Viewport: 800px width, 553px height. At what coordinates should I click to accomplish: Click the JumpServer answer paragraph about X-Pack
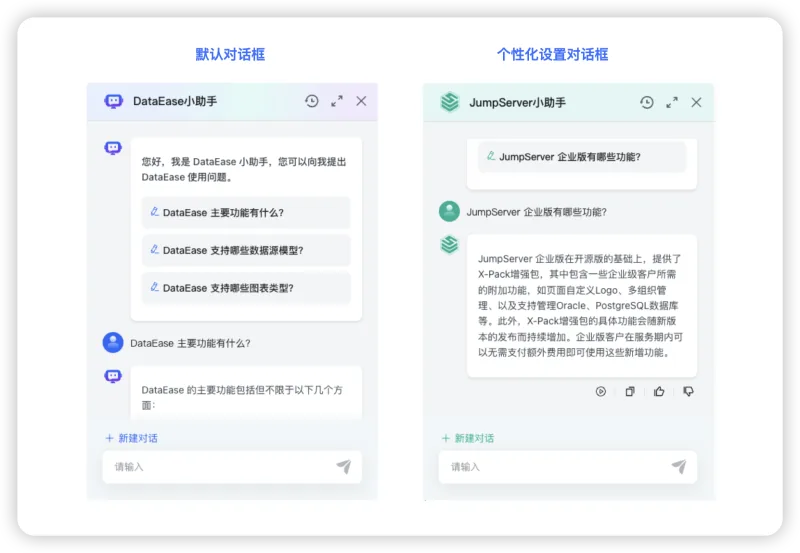[581, 306]
